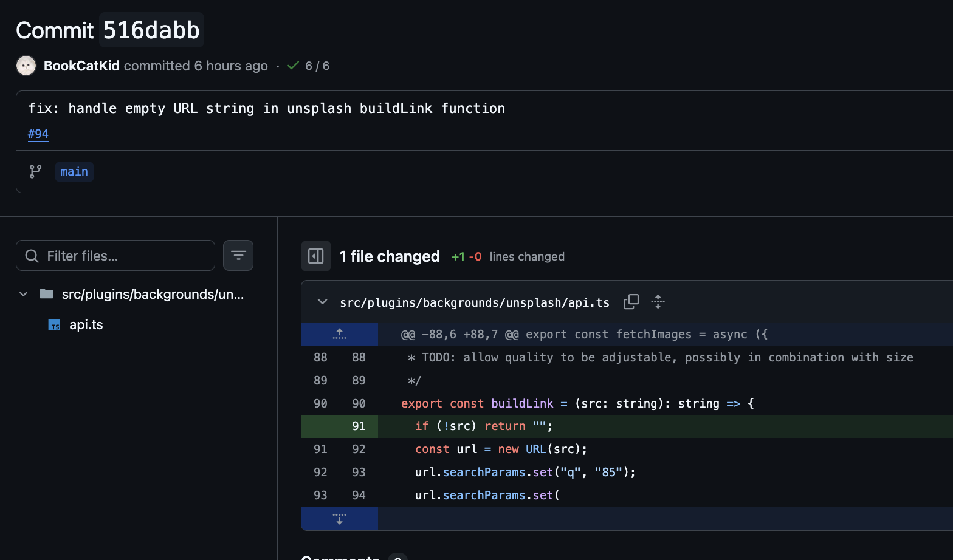Click the BookCatKid avatar image
953x560 pixels.
point(26,66)
